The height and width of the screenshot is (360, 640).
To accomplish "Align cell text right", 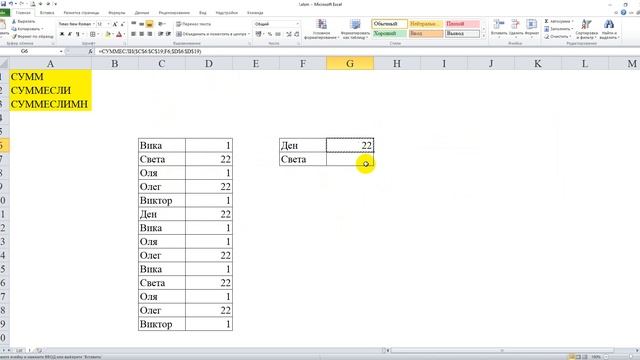I will (x=150, y=34).
